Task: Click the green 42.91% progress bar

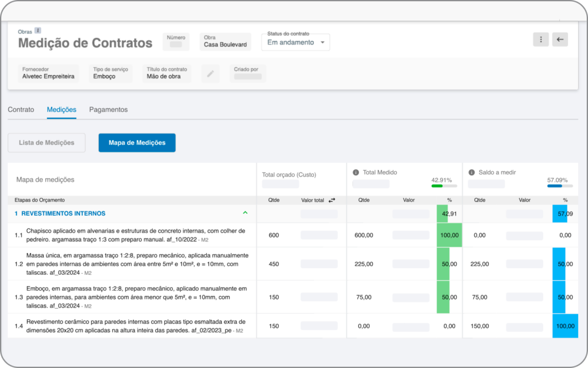Action: click(x=444, y=186)
